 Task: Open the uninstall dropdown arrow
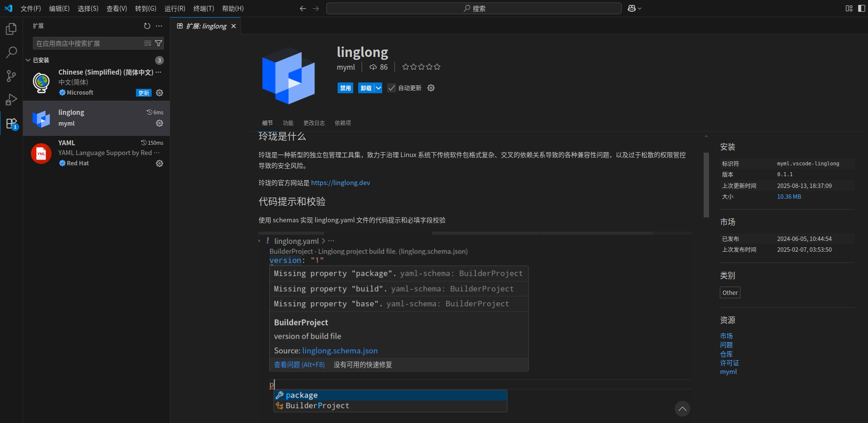pos(378,88)
